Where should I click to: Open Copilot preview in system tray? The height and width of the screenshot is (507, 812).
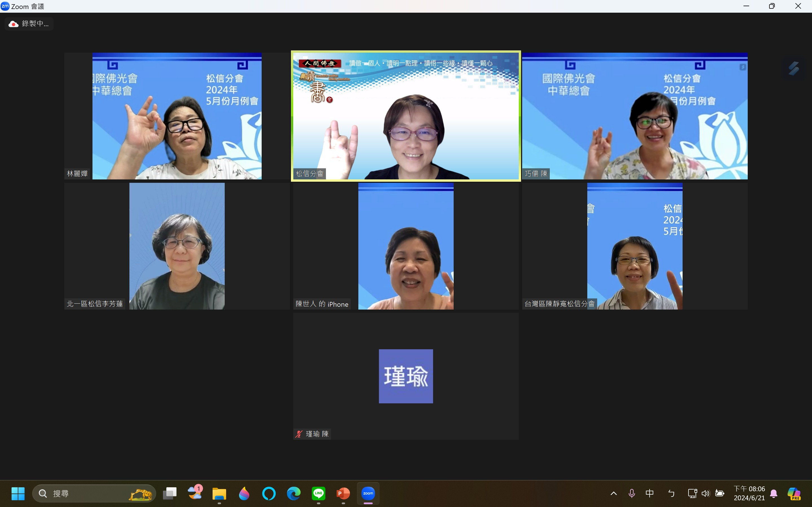coord(794,493)
